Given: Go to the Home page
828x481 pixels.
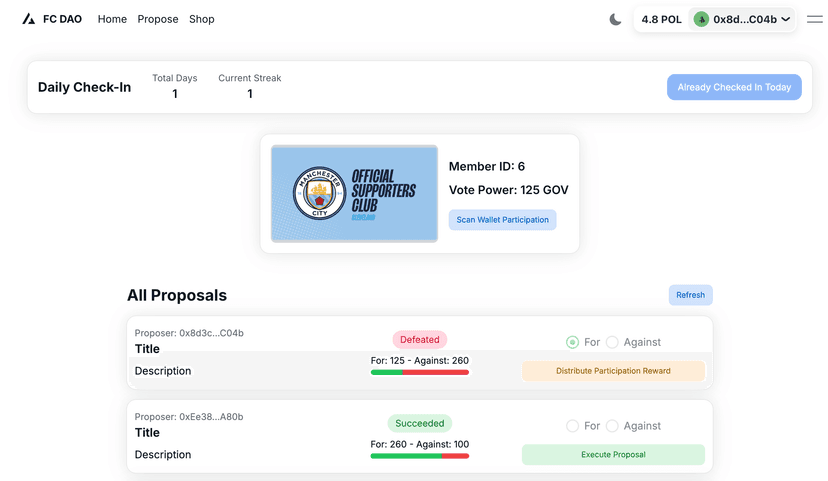Looking at the screenshot, I should 112,19.
